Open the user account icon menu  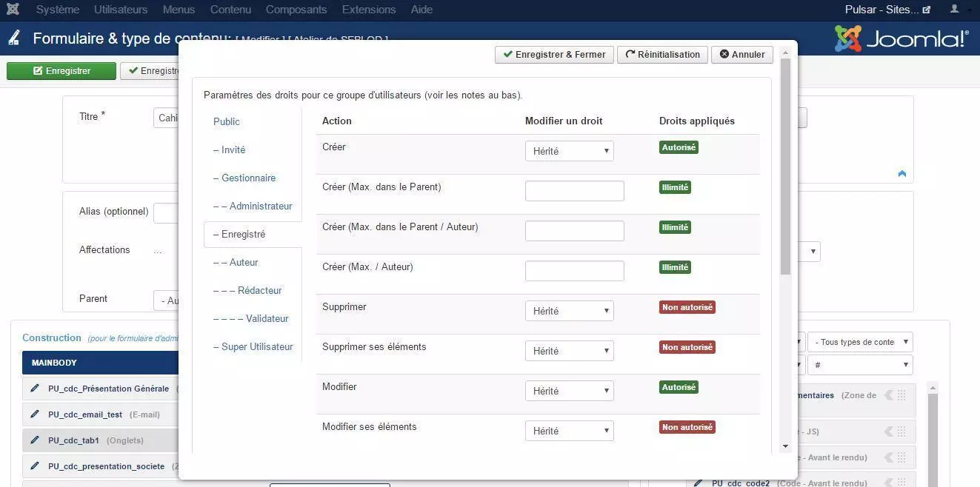pos(955,10)
